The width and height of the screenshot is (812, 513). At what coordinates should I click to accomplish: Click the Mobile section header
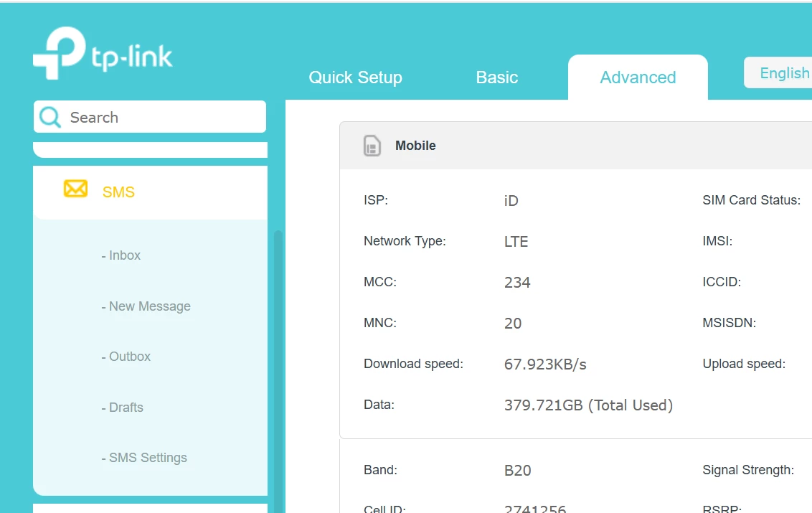pos(576,146)
